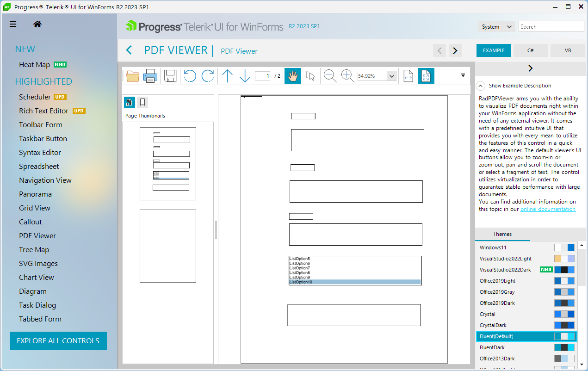Click themes list scroll up arrow
This screenshot has height=371, width=588.
point(582,245)
